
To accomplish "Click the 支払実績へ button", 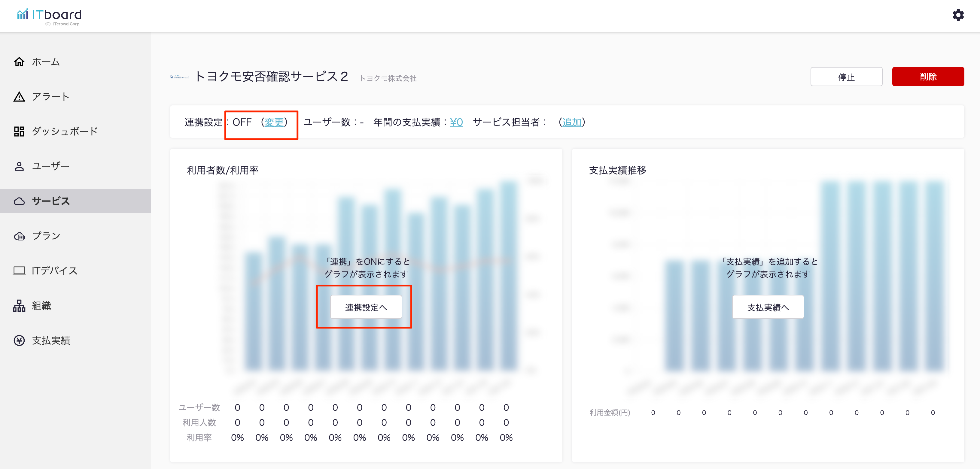I will [767, 307].
